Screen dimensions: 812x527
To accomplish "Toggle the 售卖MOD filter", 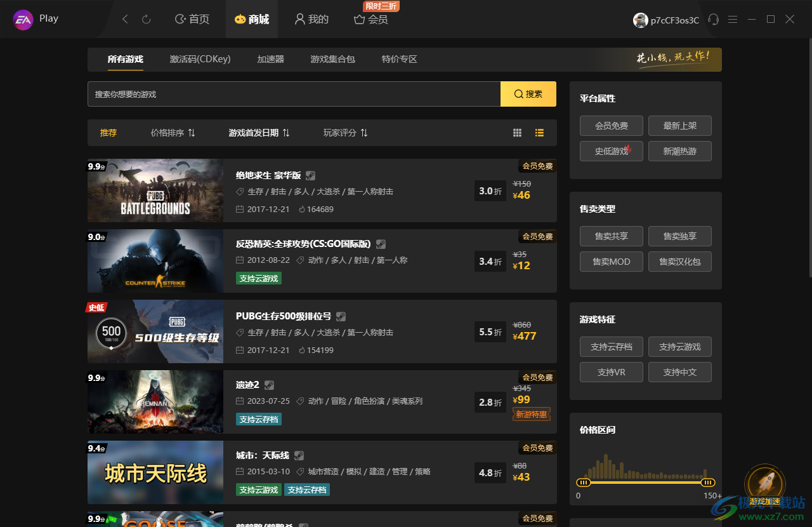I will tap(612, 262).
